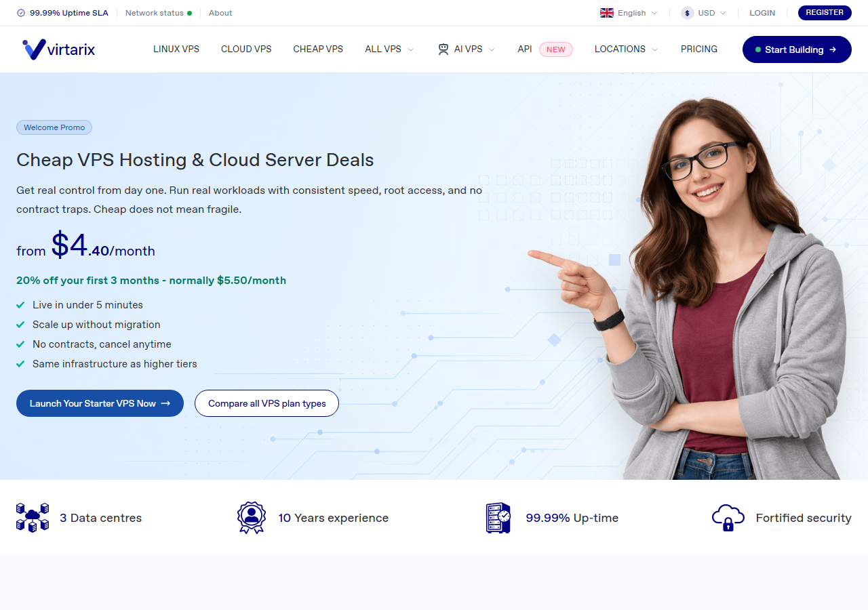Click the dollar currency icon
Viewport: 868px width, 610px height.
[688, 13]
